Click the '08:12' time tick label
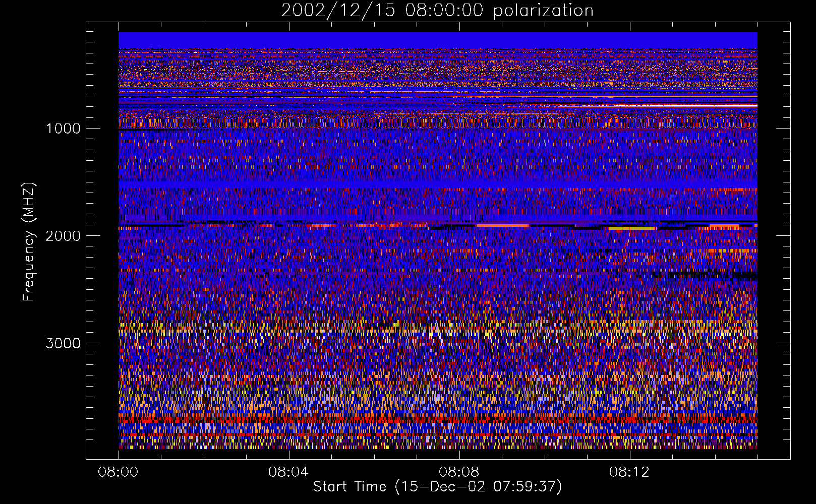Image resolution: width=816 pixels, height=504 pixels. (x=629, y=472)
